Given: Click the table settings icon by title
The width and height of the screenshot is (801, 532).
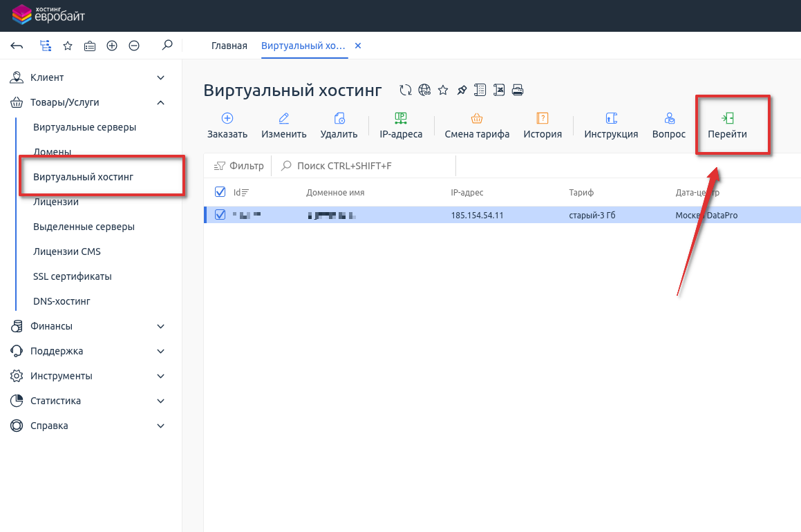Looking at the screenshot, I should pyautogui.click(x=480, y=91).
